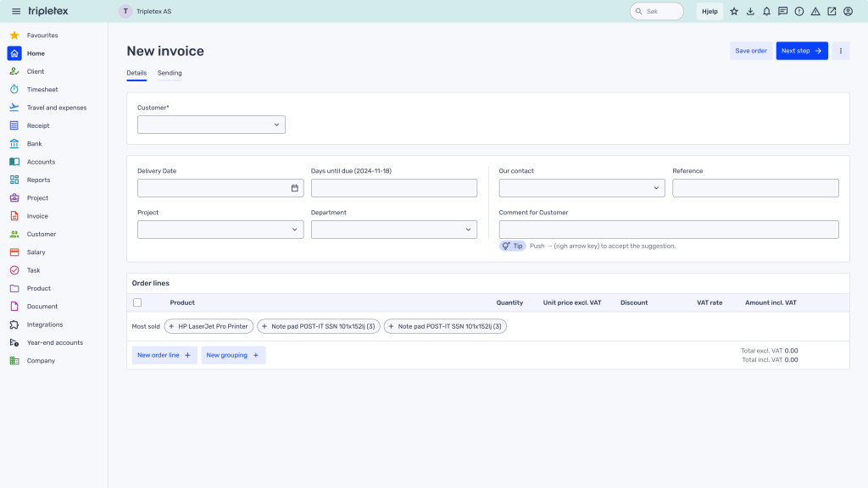Switch to the Sending tab
The width and height of the screenshot is (868, 488).
point(170,73)
